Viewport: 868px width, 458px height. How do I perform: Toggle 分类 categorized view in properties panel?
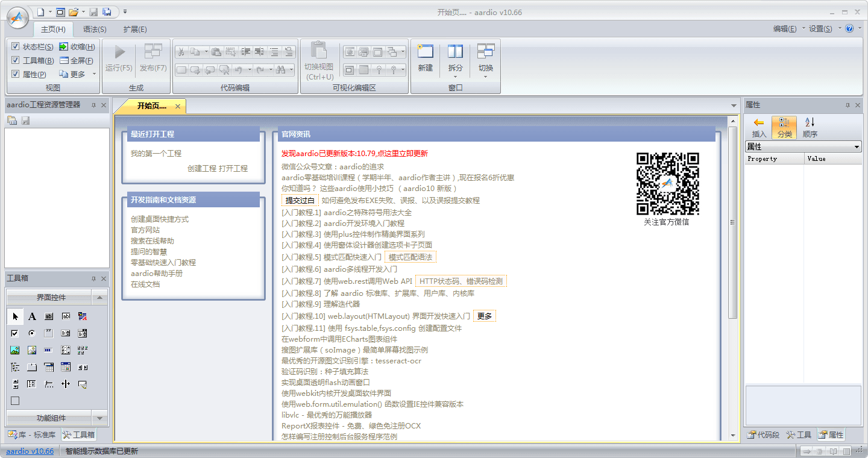click(784, 127)
